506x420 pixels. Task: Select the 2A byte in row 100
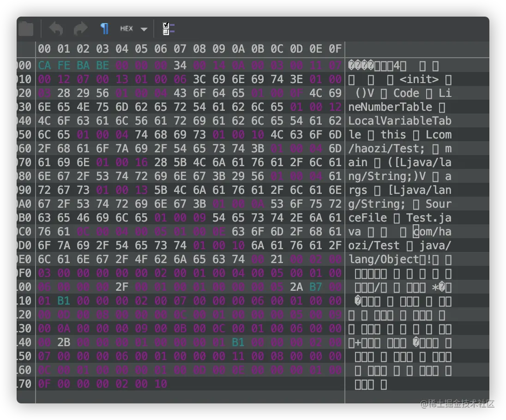click(x=296, y=287)
